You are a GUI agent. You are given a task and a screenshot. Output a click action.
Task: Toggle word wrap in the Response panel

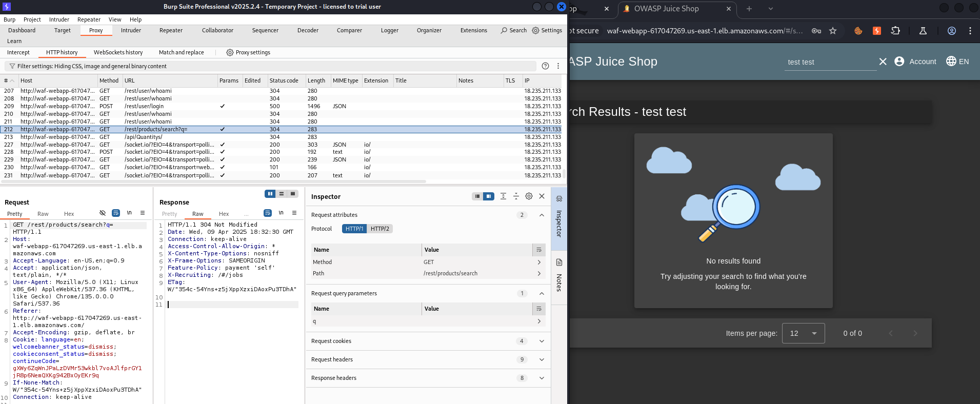coord(268,213)
